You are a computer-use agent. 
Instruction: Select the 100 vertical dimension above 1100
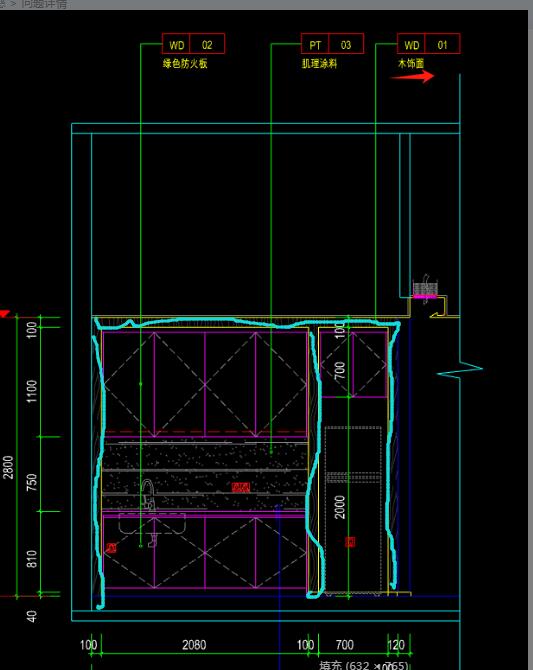[x=32, y=330]
